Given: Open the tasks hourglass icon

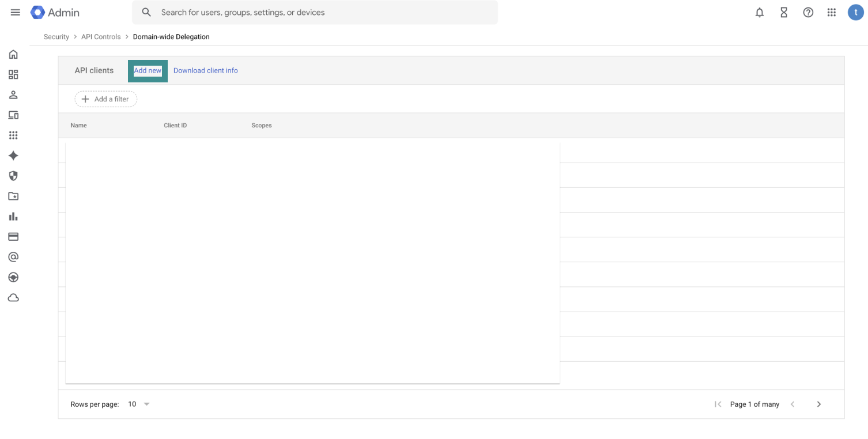Looking at the screenshot, I should [x=783, y=12].
